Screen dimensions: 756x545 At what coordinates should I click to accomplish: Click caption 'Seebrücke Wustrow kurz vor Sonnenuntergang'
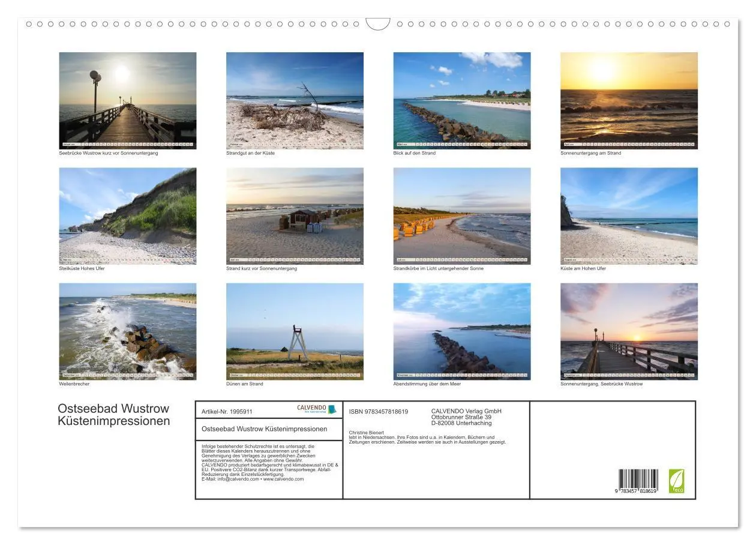[109, 153]
